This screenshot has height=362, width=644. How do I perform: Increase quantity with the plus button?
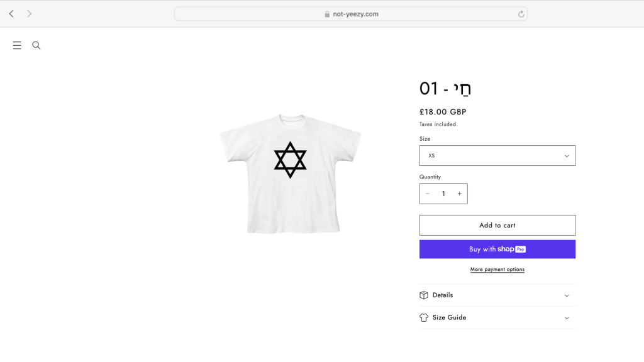pyautogui.click(x=459, y=194)
